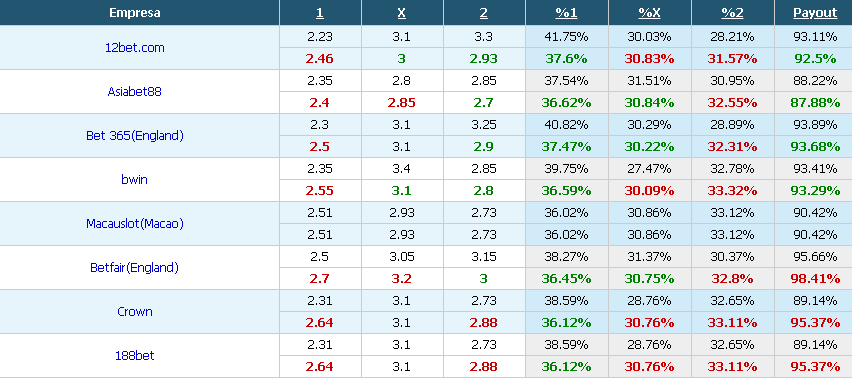Select the Macauslot(Macao) link
The height and width of the screenshot is (378, 852).
point(134,224)
